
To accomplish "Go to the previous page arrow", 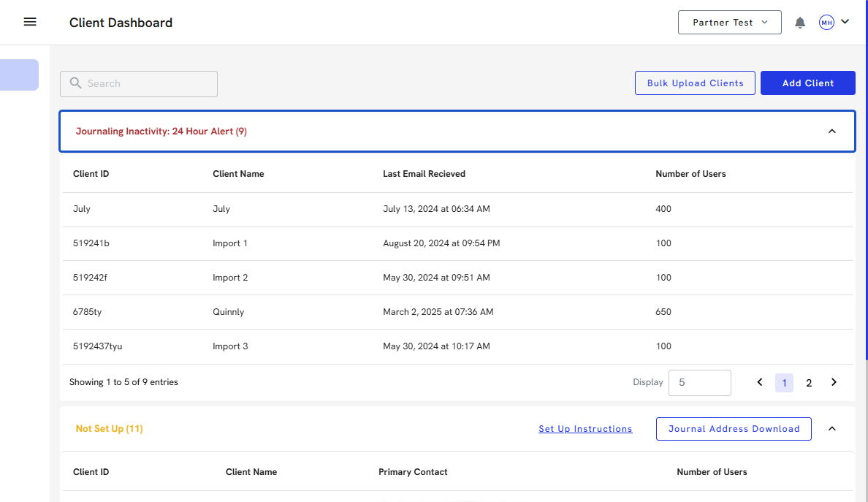I will tap(760, 382).
